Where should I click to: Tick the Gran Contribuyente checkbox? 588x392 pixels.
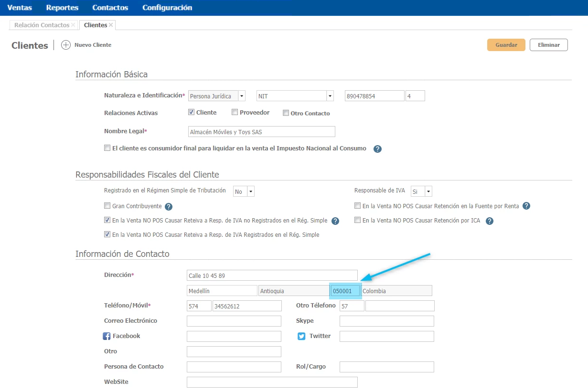[107, 206]
